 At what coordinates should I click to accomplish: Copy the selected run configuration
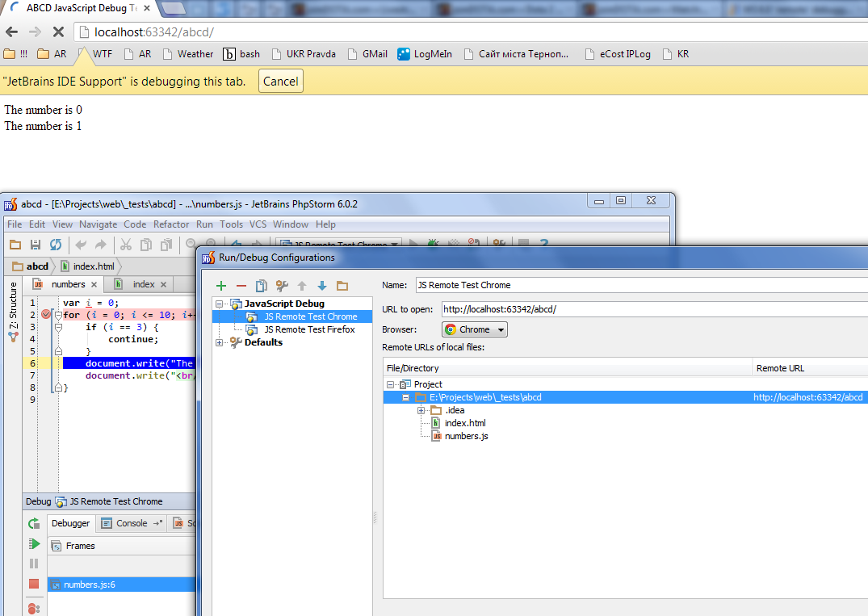262,286
